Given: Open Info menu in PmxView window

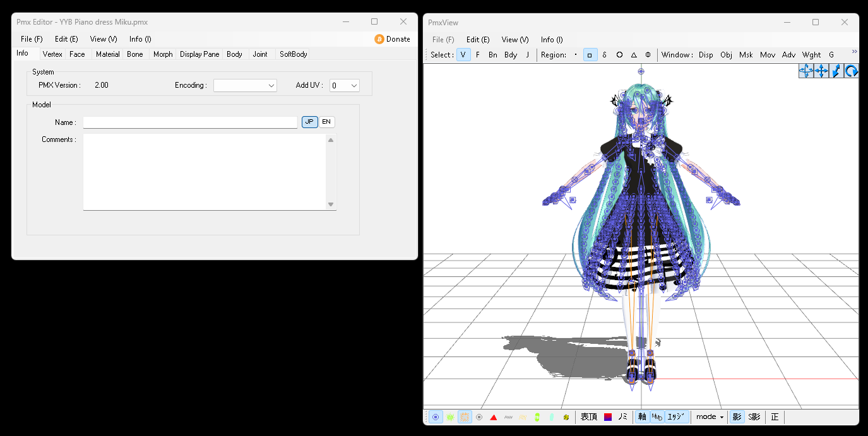Looking at the screenshot, I should coord(552,40).
